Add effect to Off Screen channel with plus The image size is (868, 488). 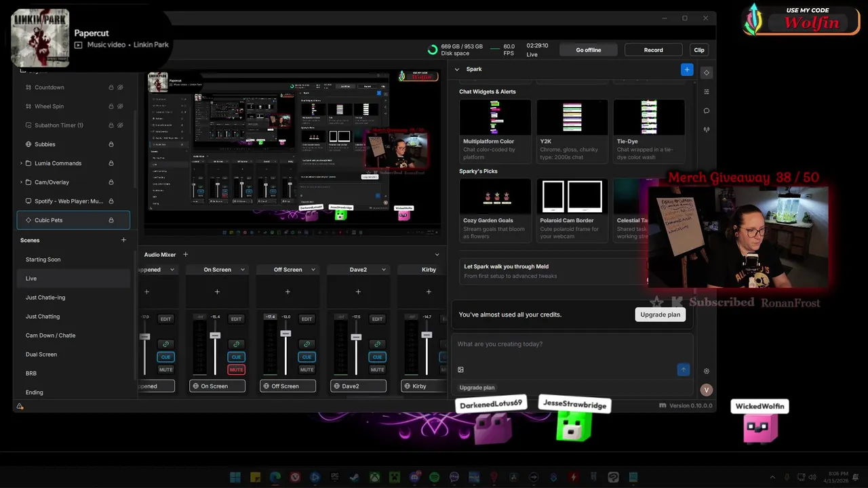pyautogui.click(x=288, y=292)
